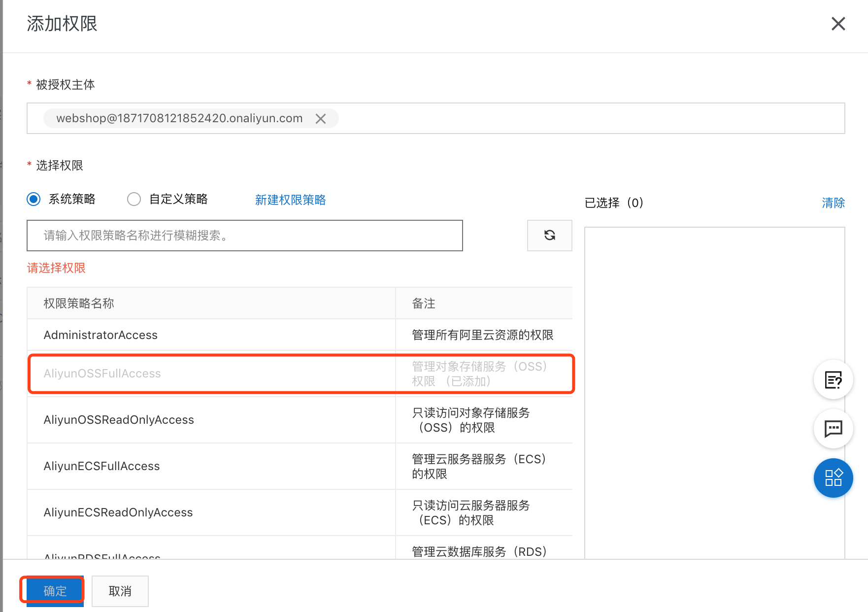Viewport: 868px width, 612px height.
Task: Select the AliyunECSReadOnlyAccess policy row
Action: coord(300,512)
